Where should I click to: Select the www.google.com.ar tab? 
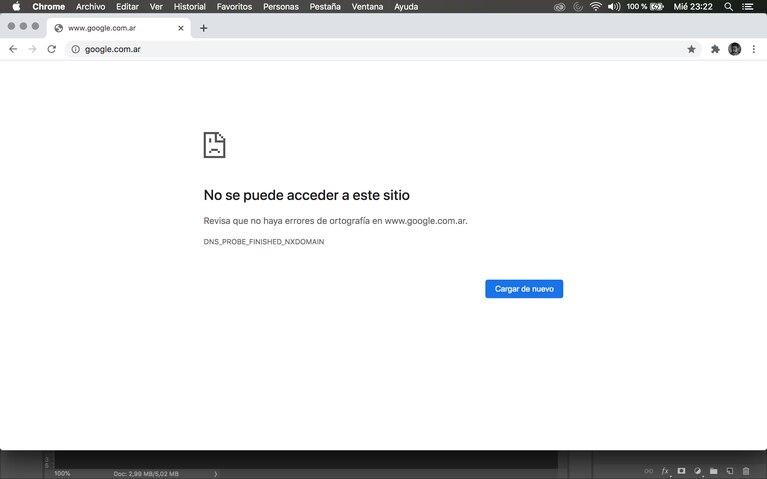[x=110, y=28]
